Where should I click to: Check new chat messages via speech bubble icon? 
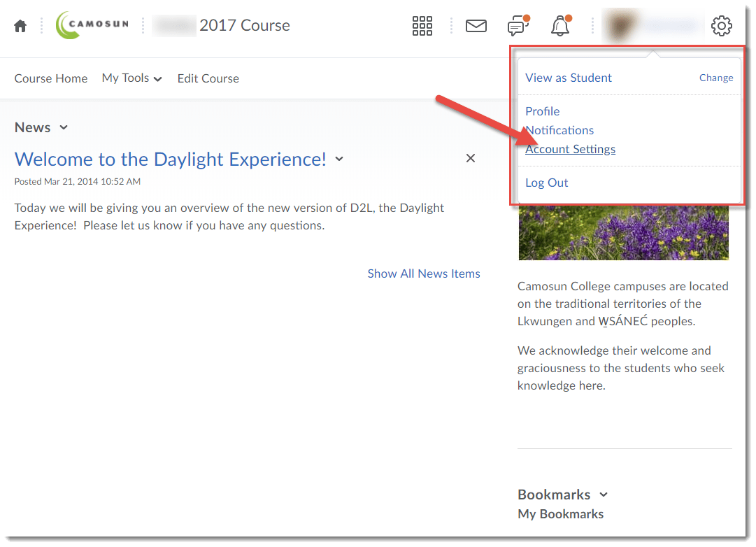tap(518, 26)
